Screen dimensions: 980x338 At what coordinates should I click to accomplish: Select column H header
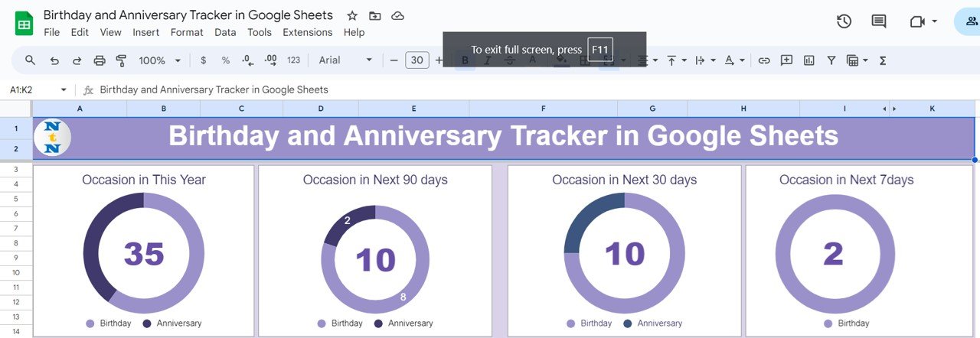tap(743, 109)
